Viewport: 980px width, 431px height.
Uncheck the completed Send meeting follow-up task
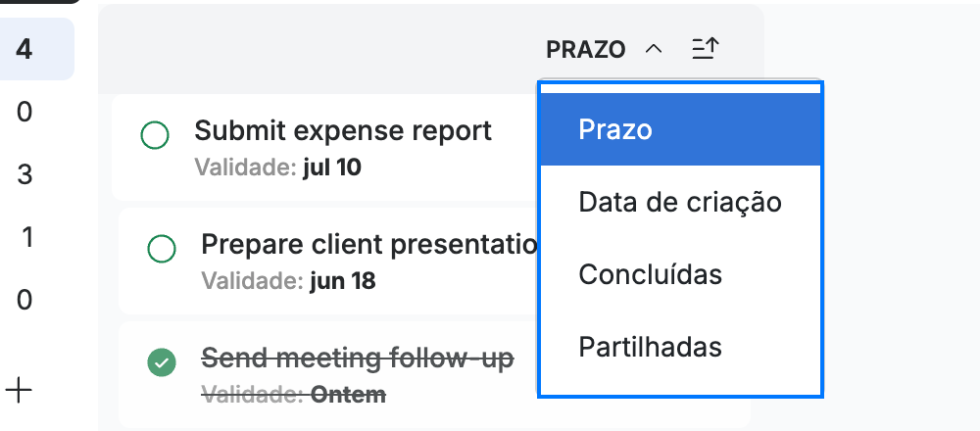(x=162, y=362)
